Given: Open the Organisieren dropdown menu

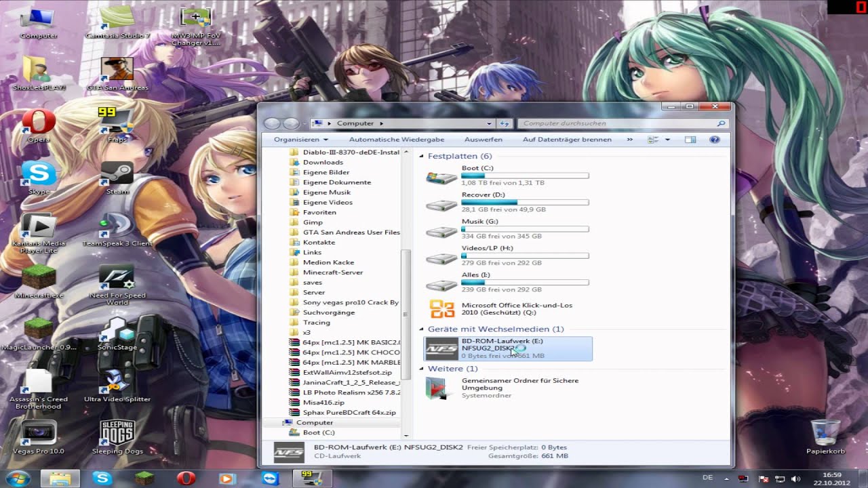Looking at the screenshot, I should 300,140.
